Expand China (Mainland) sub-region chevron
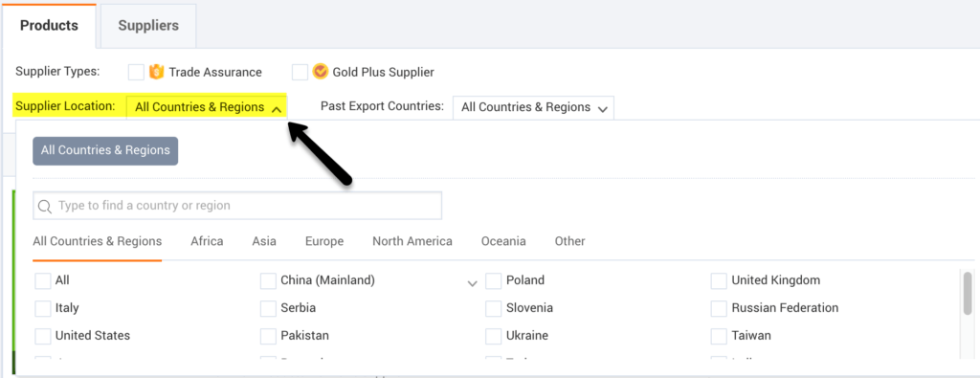This screenshot has height=378, width=980. pyautogui.click(x=473, y=283)
